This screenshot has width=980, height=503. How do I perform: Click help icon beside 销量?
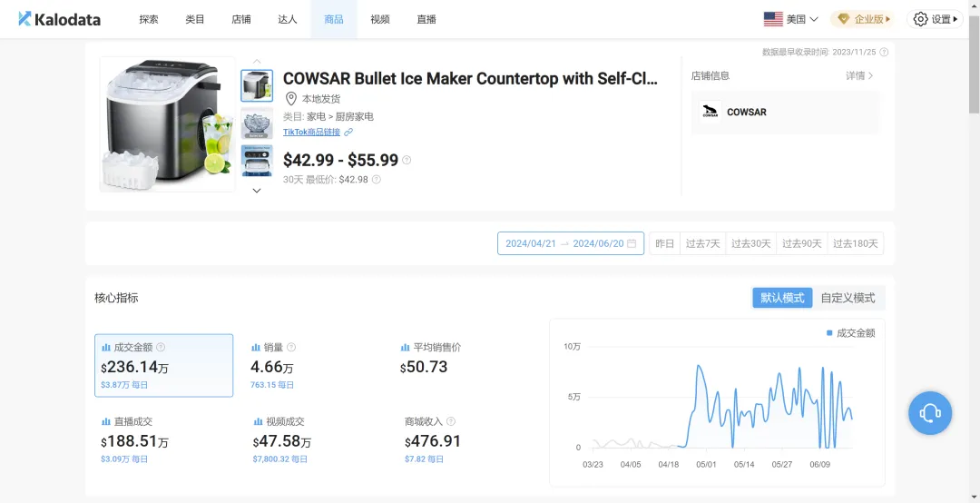coord(291,347)
